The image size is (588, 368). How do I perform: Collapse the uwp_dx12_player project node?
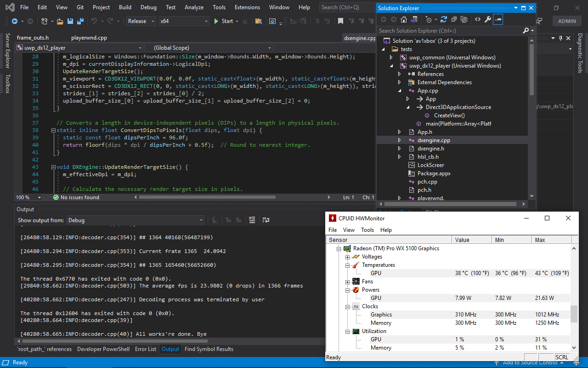coord(391,66)
